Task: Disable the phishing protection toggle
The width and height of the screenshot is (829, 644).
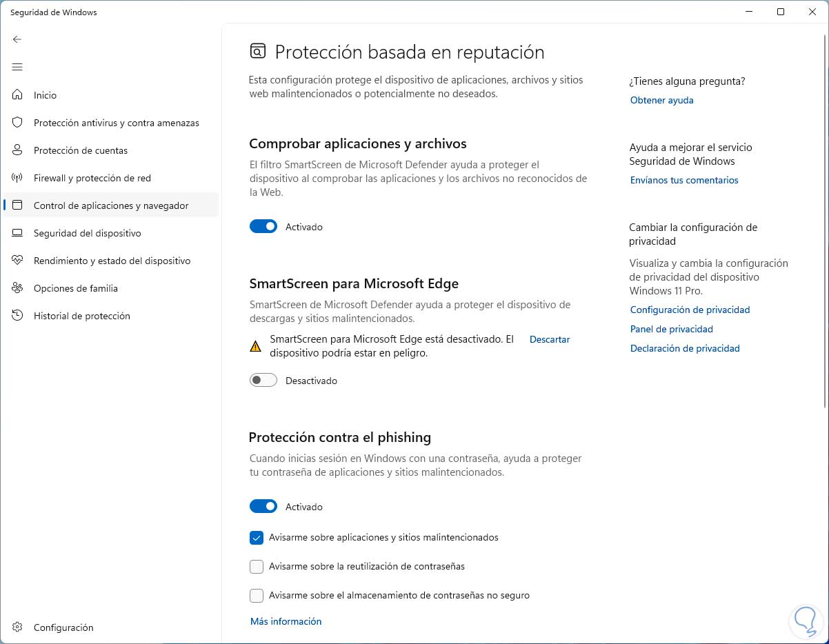Action: pos(263,507)
